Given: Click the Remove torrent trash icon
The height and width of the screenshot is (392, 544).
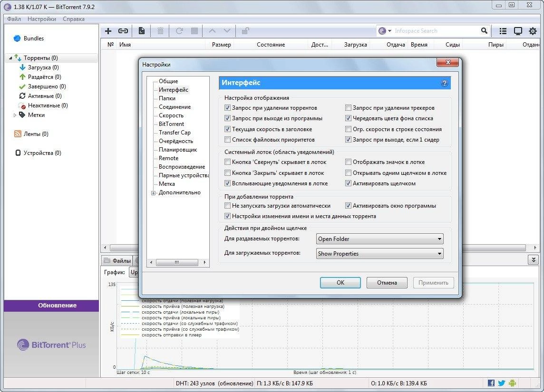Looking at the screenshot, I should tap(160, 31).
